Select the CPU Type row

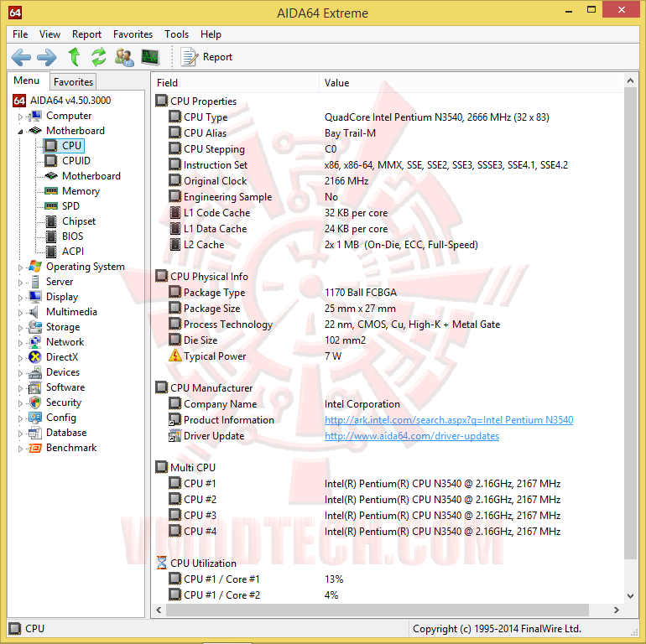click(388, 117)
